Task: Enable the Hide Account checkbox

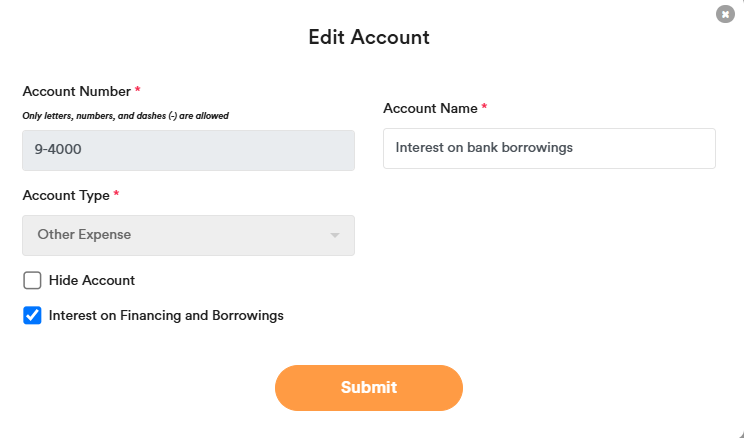Action: (32, 280)
